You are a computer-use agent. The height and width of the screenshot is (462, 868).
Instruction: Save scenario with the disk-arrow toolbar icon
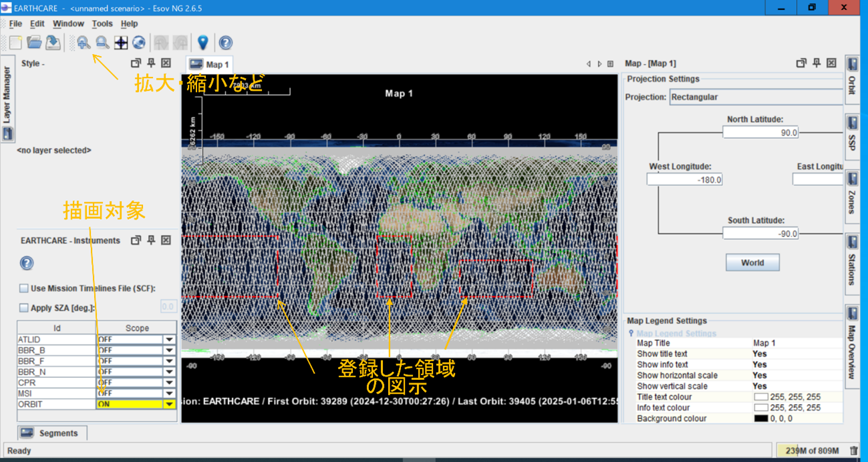(x=53, y=43)
